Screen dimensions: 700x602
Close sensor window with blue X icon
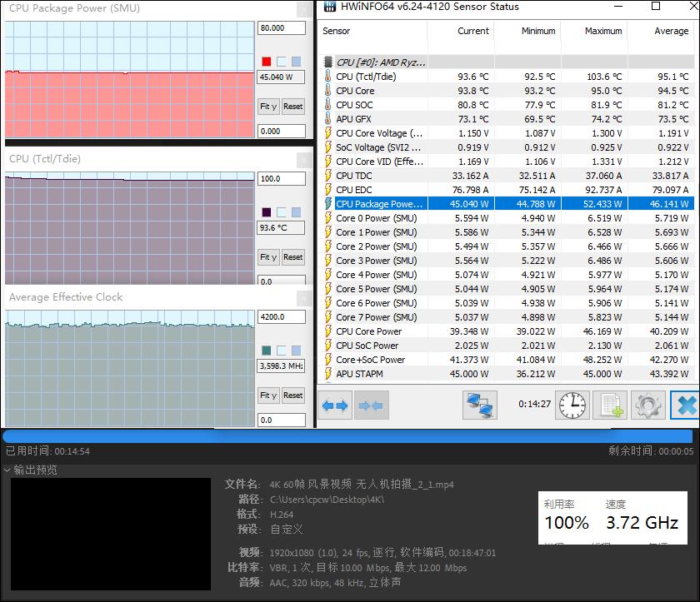pyautogui.click(x=685, y=405)
